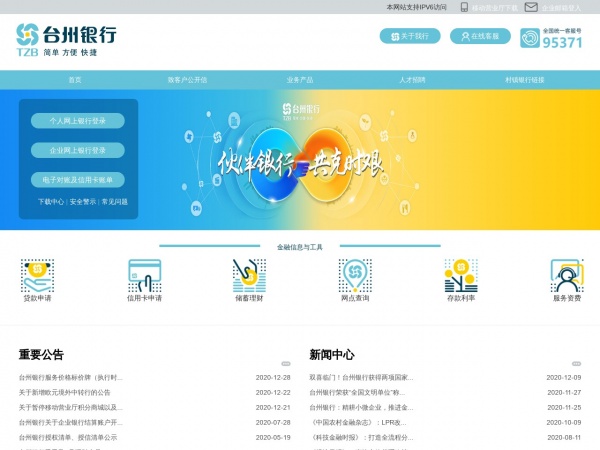Click the 2020-12-09 news date

pos(564,378)
